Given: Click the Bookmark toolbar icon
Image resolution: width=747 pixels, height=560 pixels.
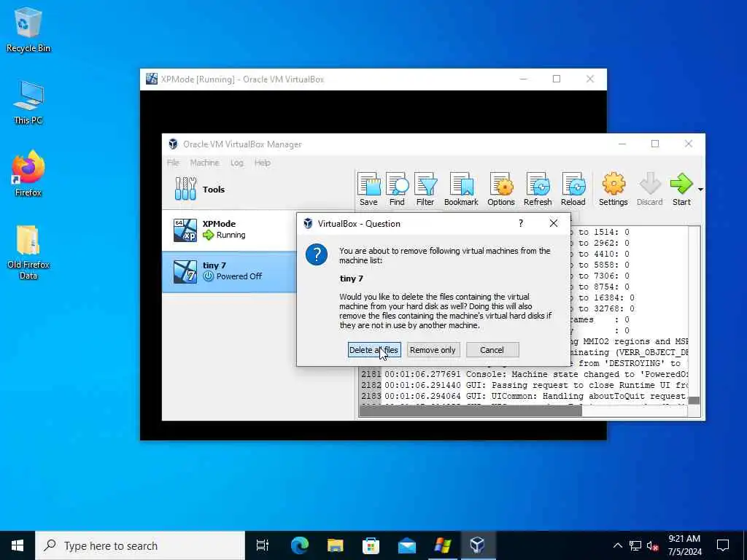Looking at the screenshot, I should [x=461, y=189].
